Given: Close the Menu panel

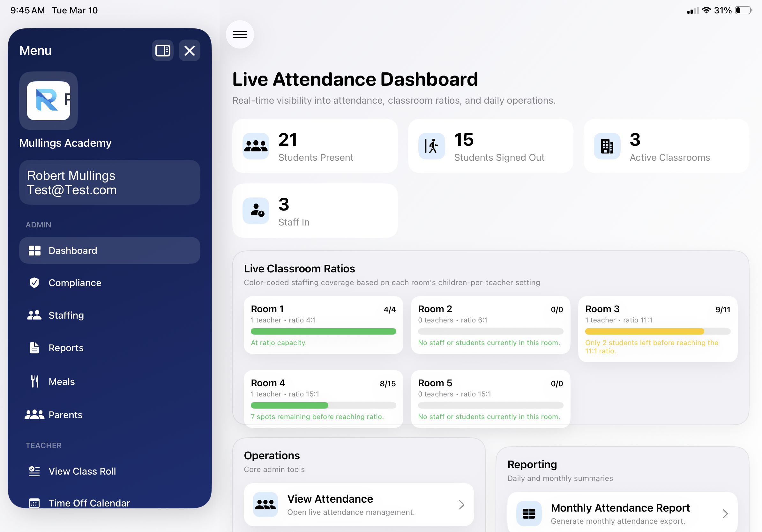Looking at the screenshot, I should [x=190, y=50].
